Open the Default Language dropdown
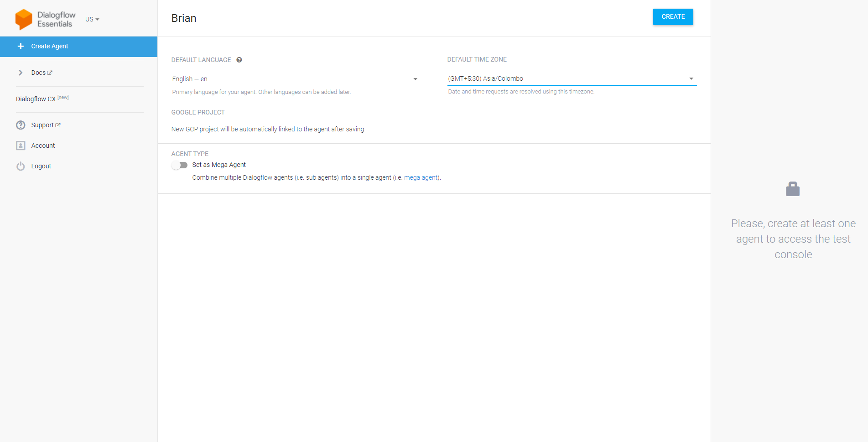Viewport: 868px width, 442px height. tap(296, 79)
